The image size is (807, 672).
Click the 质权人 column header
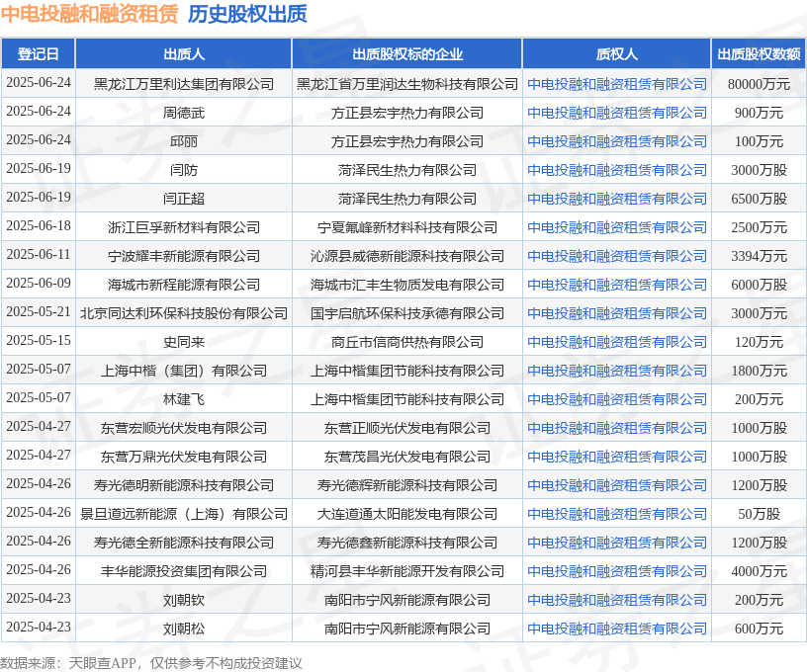coord(616,54)
